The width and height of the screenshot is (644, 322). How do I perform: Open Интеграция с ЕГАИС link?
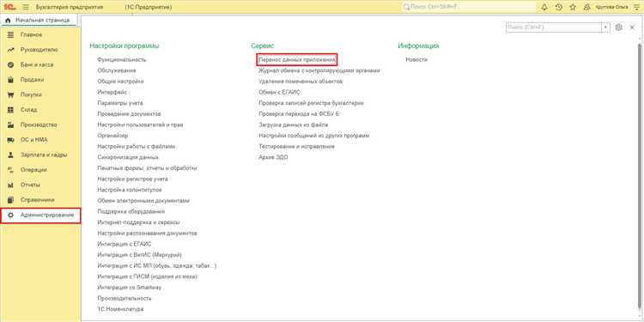125,244
